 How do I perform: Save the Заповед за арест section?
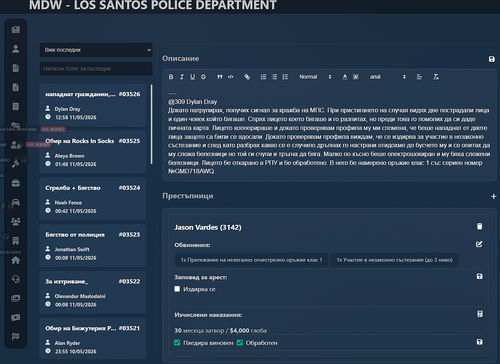click(479, 276)
